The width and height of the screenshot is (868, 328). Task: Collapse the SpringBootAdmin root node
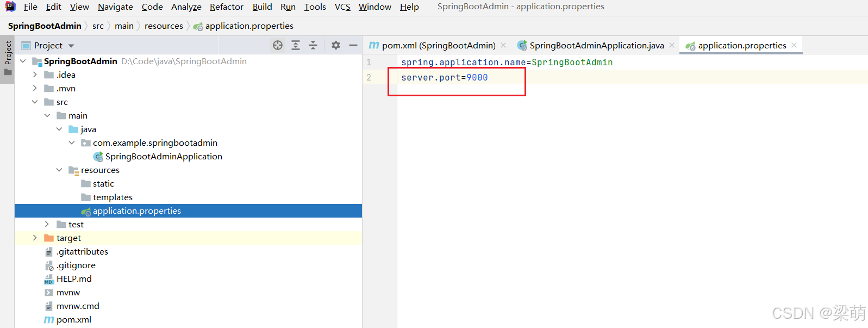(x=23, y=61)
